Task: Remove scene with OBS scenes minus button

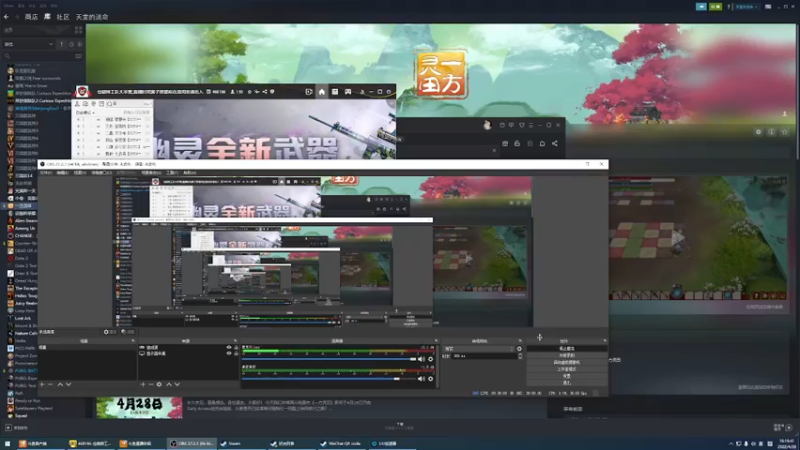Action: point(51,384)
